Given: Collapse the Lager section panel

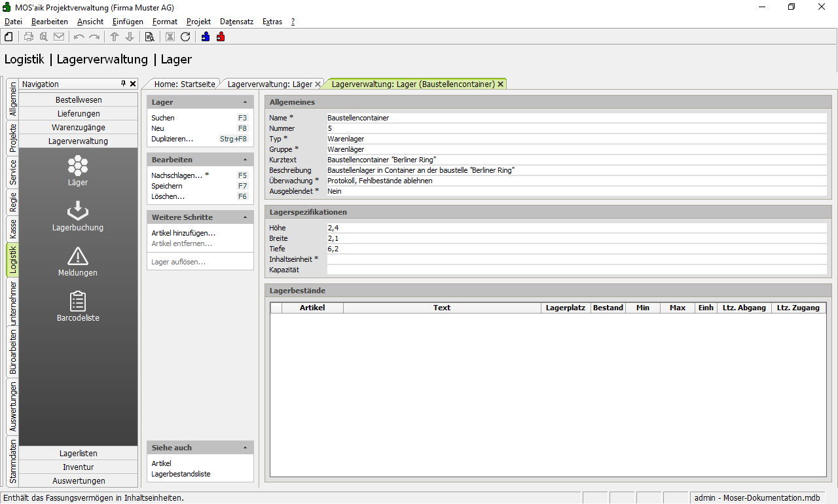Looking at the screenshot, I should (x=245, y=103).
